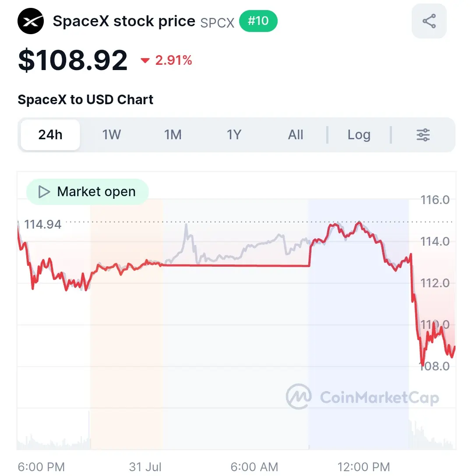473x476 pixels.
Task: Click the $108.92 current price
Action: (x=73, y=60)
